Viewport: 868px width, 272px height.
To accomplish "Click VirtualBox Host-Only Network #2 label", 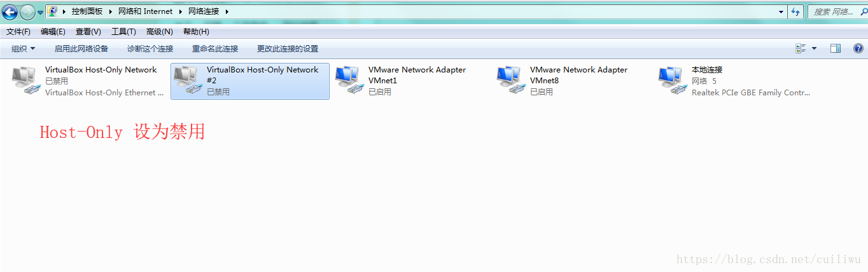I will point(262,75).
